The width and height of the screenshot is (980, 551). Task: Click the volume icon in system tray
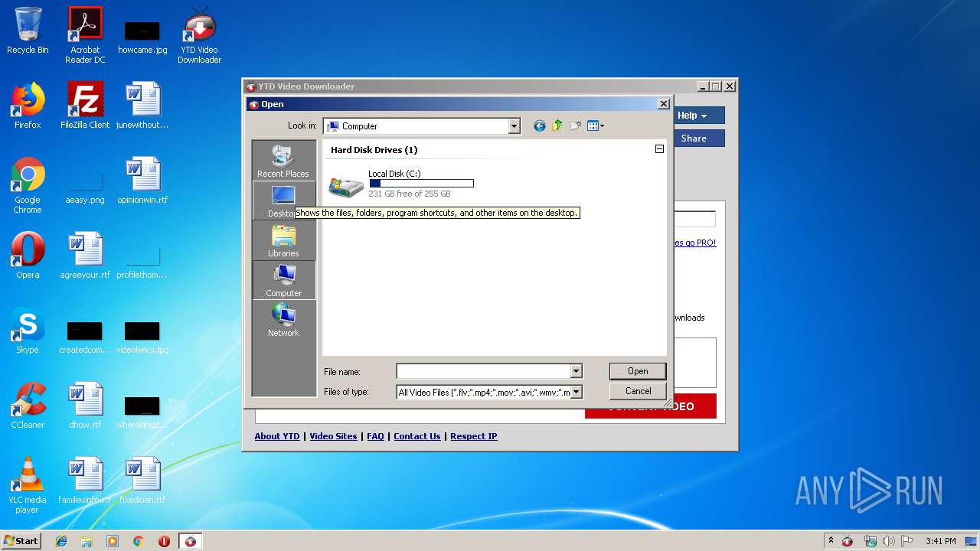click(x=889, y=541)
